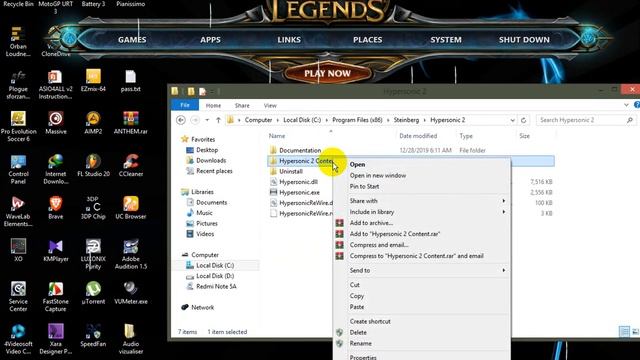Select the ANTHEM.rar archive icon

coord(131,123)
